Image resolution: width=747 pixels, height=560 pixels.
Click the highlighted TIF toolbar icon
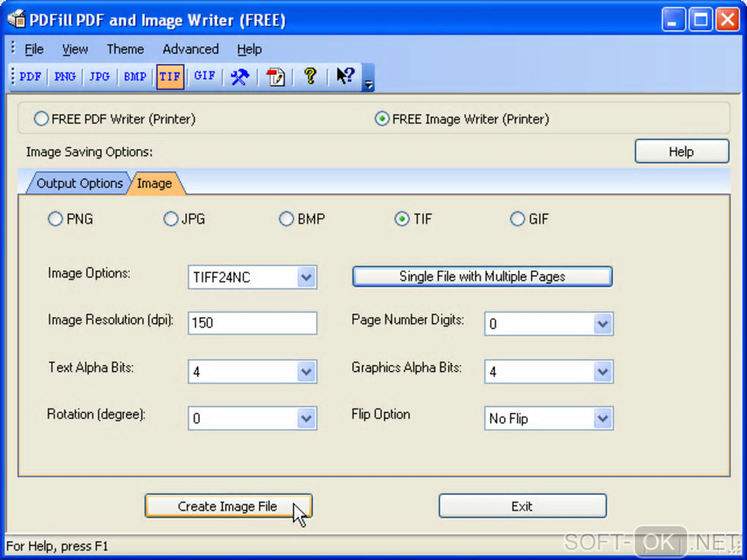tap(170, 77)
